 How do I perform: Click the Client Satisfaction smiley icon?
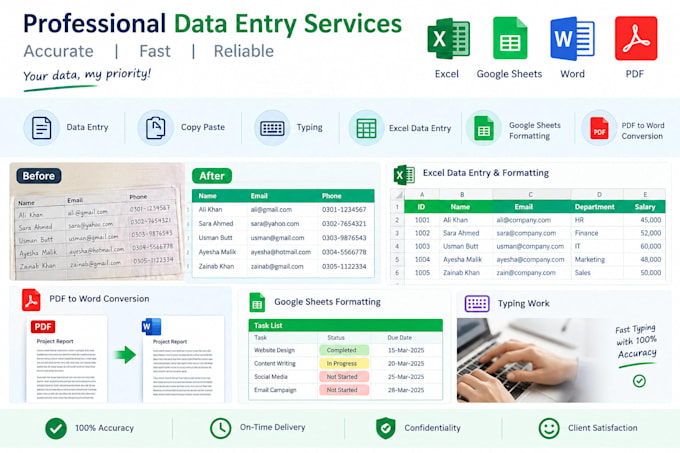[549, 428]
